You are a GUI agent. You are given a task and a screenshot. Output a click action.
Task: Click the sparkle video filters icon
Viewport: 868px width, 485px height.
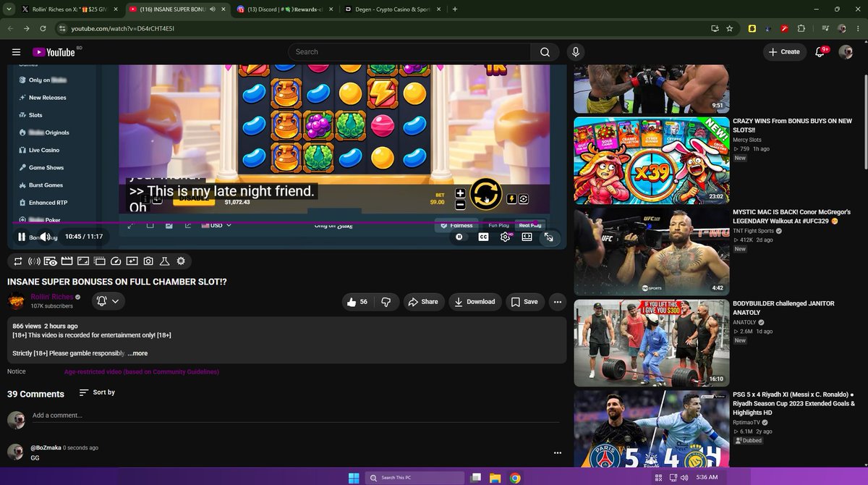(x=132, y=261)
